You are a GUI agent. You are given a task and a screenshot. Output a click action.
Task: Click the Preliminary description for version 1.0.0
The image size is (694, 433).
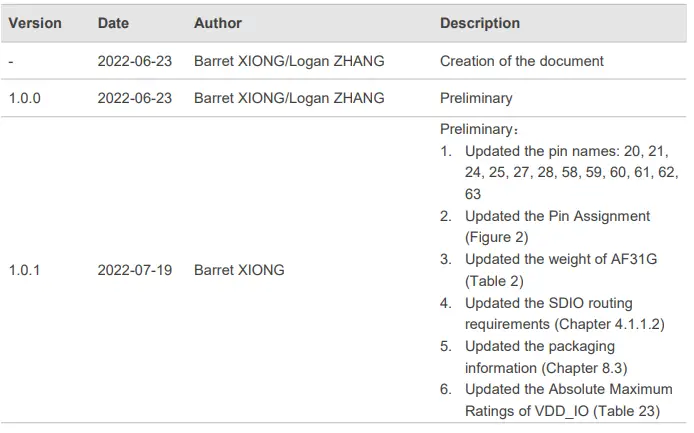click(x=476, y=99)
